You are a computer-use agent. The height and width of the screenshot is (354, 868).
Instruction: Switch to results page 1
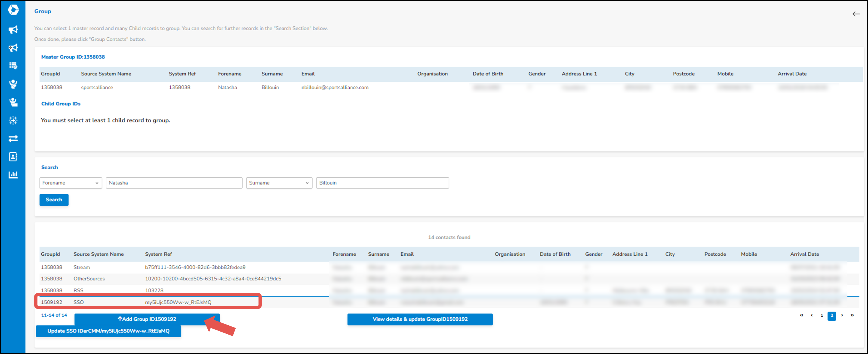822,315
